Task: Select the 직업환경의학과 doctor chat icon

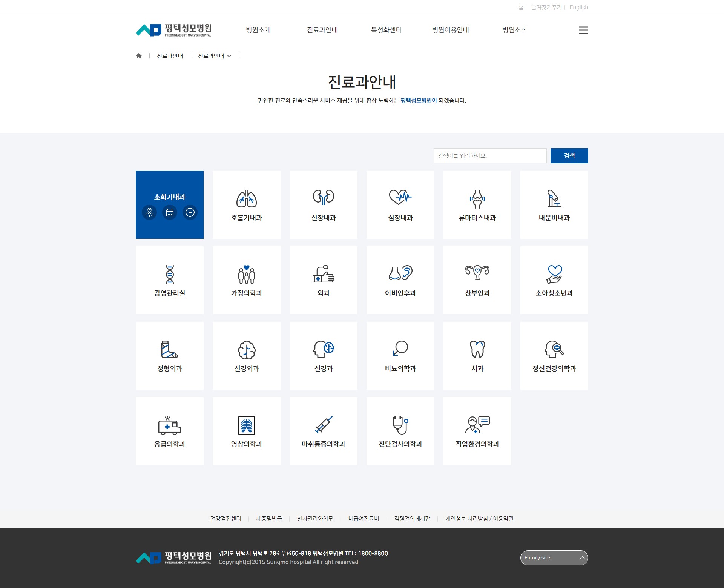Action: point(477,425)
